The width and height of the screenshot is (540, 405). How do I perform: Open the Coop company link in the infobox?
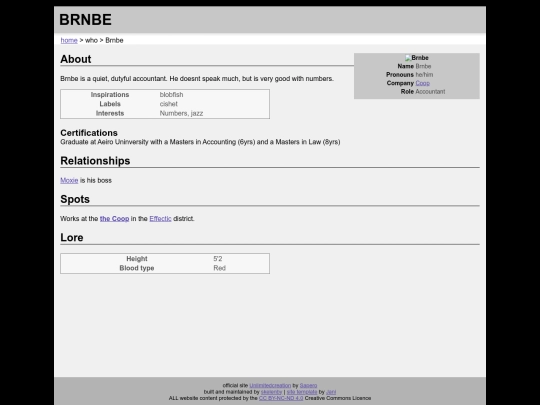coord(423,83)
